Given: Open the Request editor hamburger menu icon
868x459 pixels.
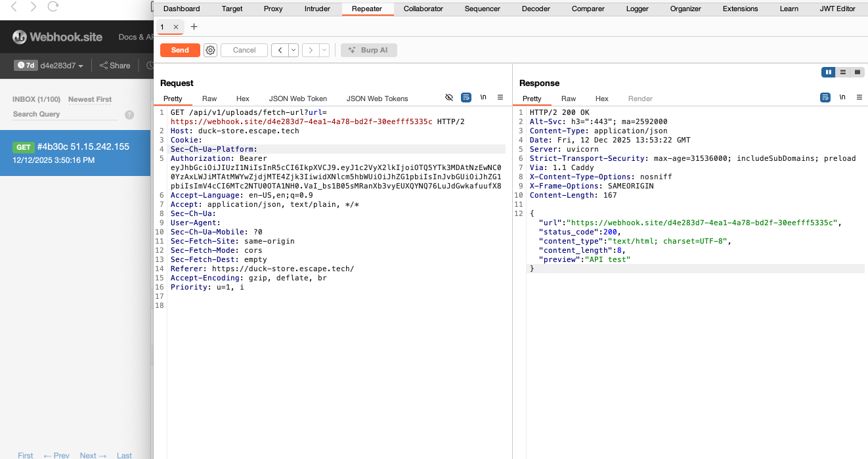Looking at the screenshot, I should pyautogui.click(x=500, y=97).
